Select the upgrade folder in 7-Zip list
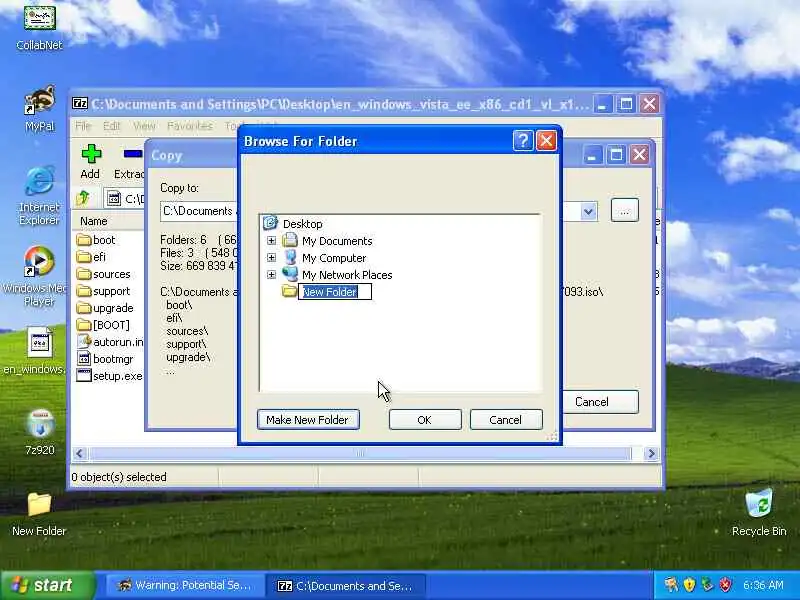The width and height of the screenshot is (800, 600). (x=105, y=308)
